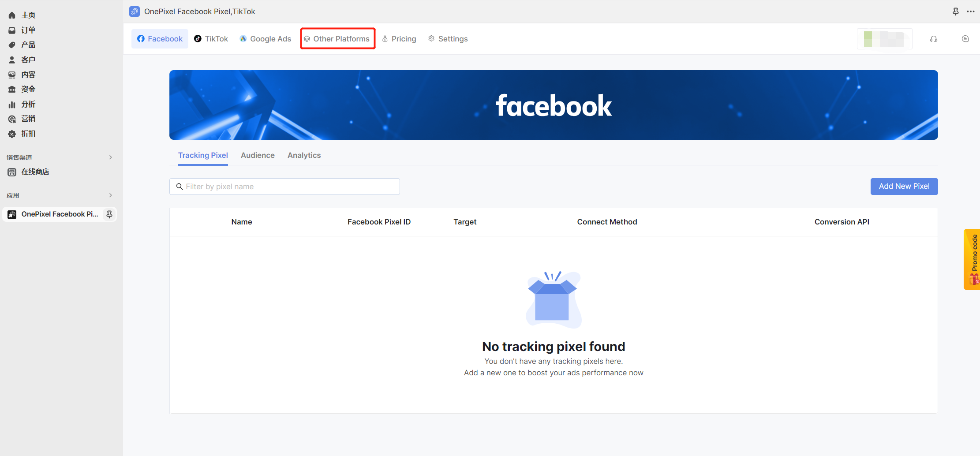980x456 pixels.
Task: Click the OnePixel Facebook Pixel,TikTok title
Action: [199, 11]
